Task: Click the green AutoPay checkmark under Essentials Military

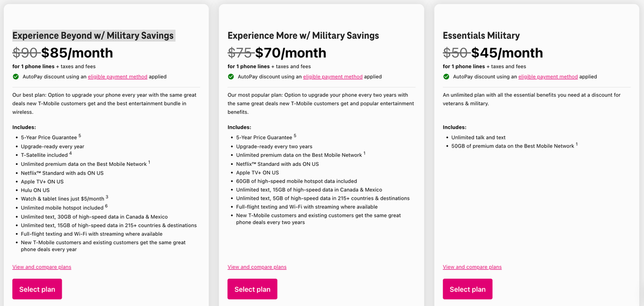Action: pos(446,77)
